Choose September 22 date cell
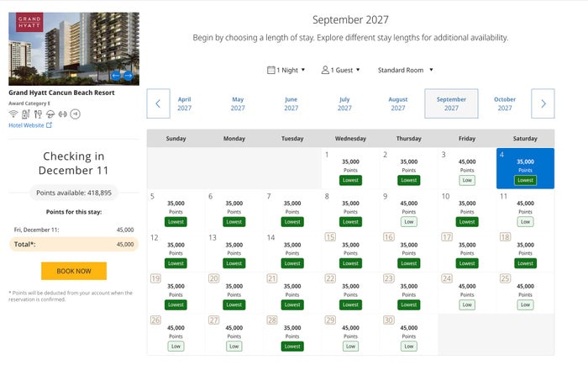 click(350, 293)
